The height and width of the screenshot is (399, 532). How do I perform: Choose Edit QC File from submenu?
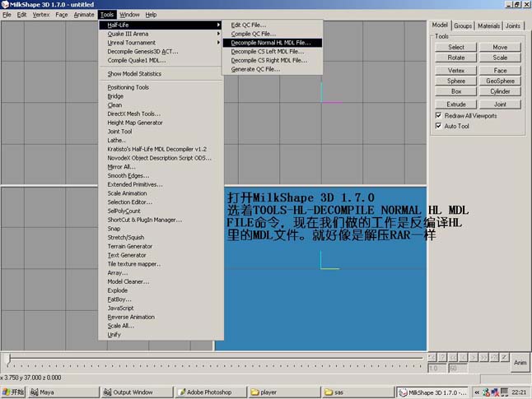(273, 25)
